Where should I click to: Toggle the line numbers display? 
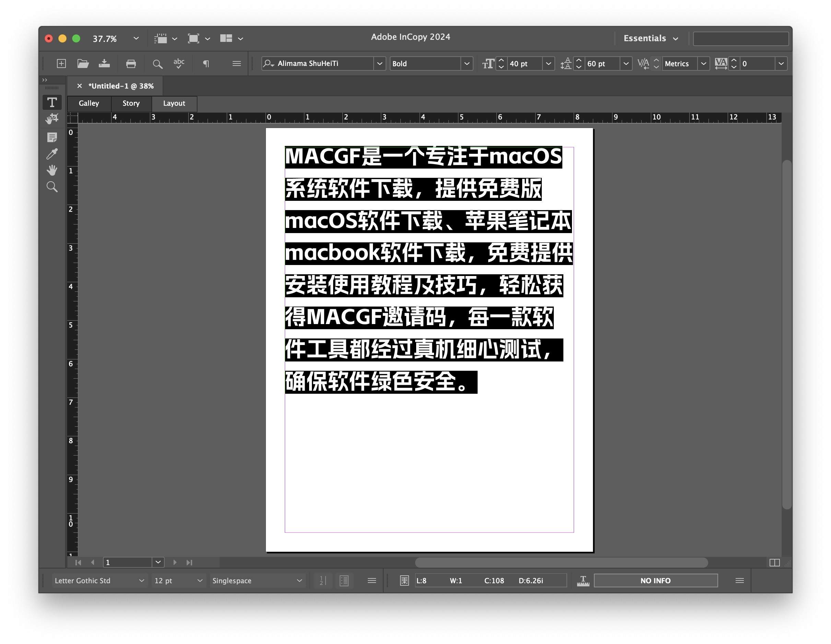click(x=322, y=580)
